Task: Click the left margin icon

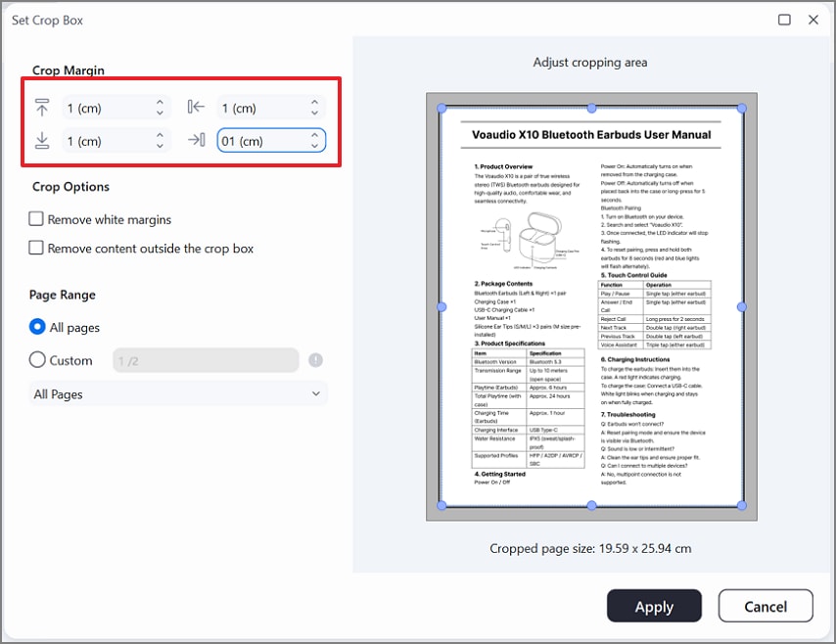Action: pyautogui.click(x=194, y=108)
